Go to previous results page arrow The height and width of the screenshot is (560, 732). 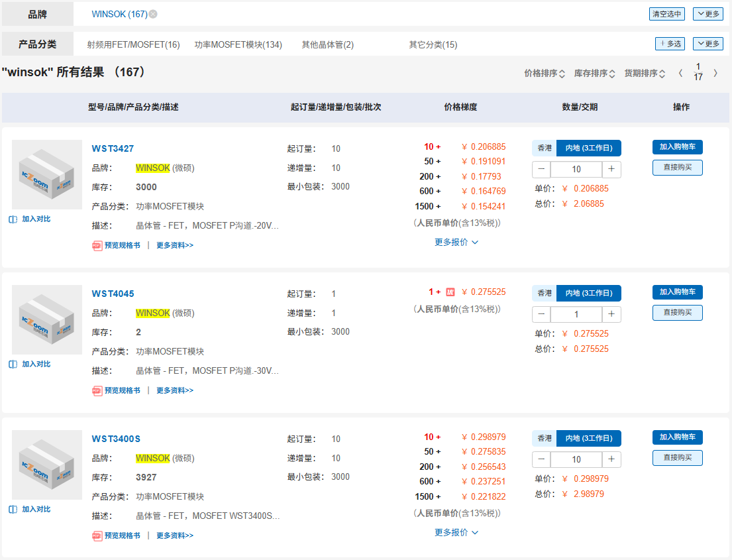coord(680,73)
